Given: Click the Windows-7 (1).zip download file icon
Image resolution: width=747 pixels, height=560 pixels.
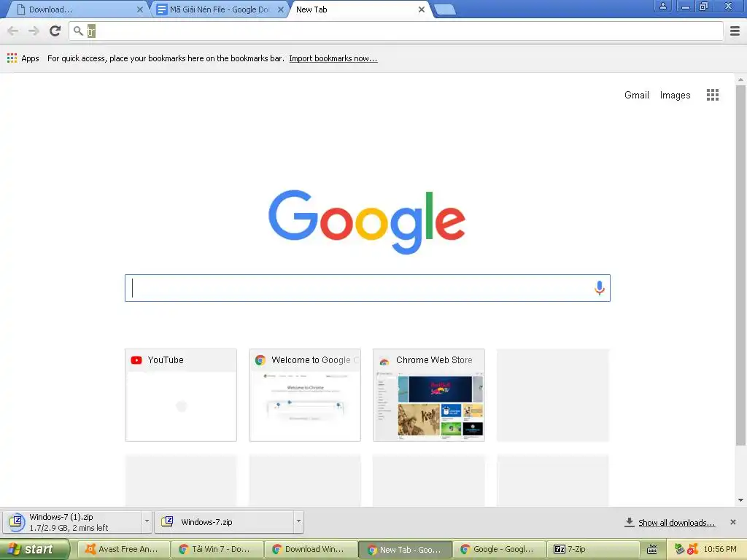Looking at the screenshot, I should (17, 521).
